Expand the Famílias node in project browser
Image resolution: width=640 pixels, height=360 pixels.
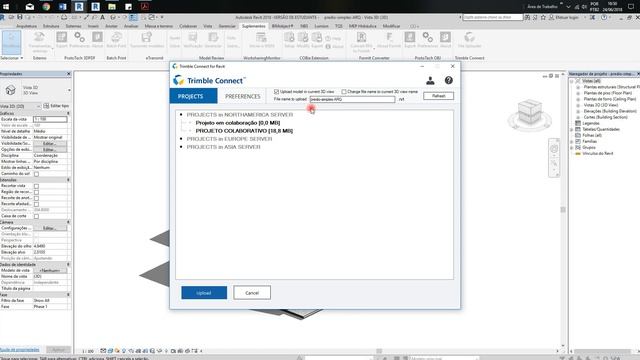(572, 141)
